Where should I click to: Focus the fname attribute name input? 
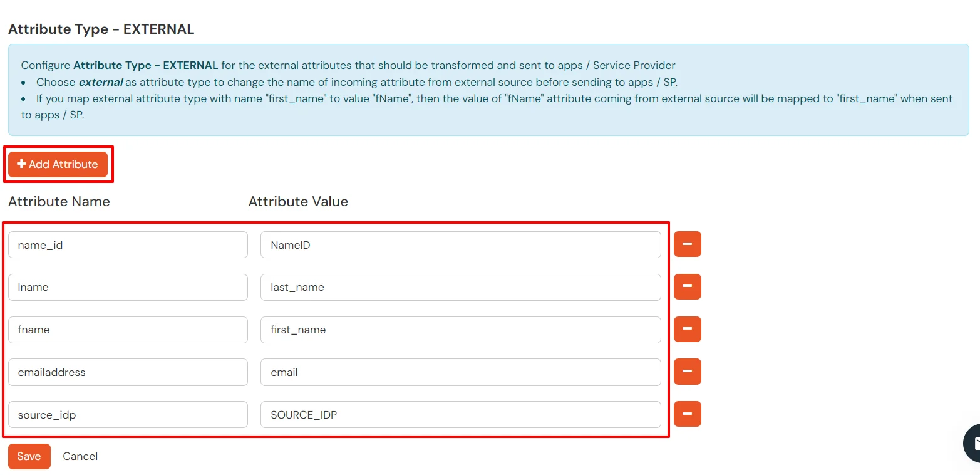point(128,330)
